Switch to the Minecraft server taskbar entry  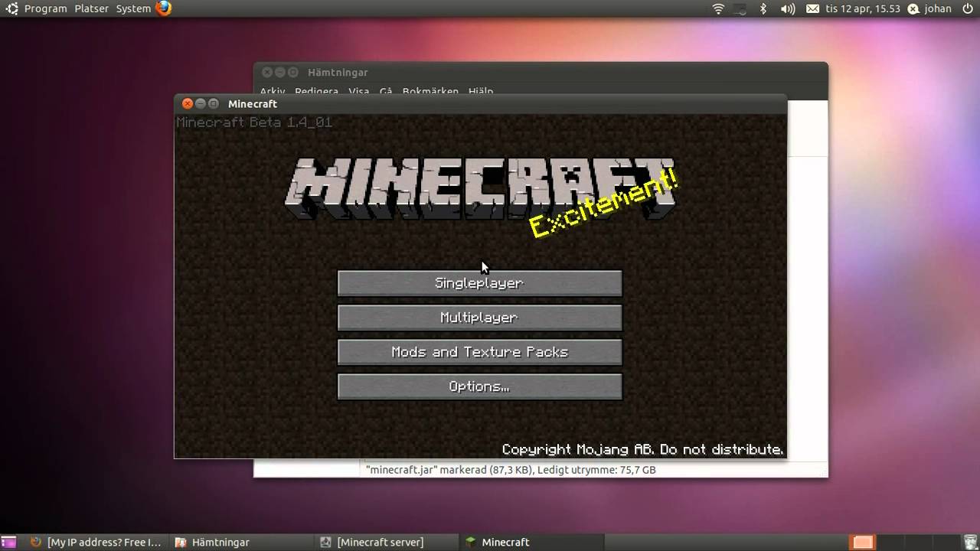click(x=387, y=542)
